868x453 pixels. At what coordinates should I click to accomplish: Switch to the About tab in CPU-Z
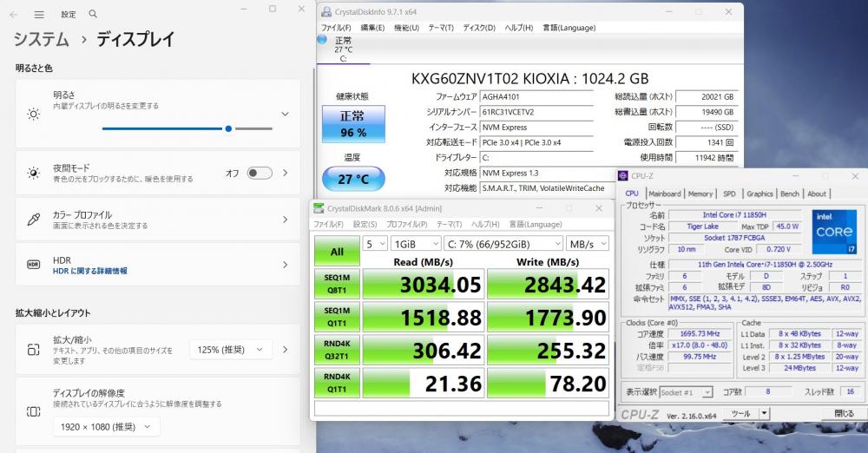817,194
